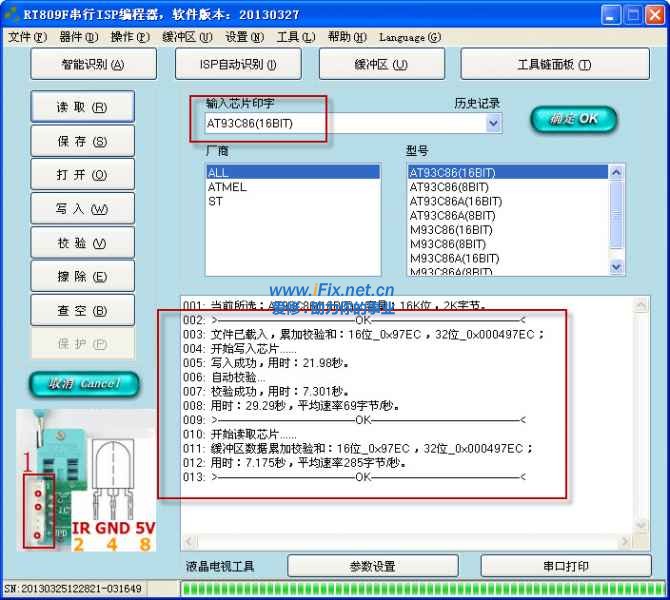Click the green 确定 OK button
Image resolution: width=670 pixels, height=600 pixels.
(x=574, y=119)
